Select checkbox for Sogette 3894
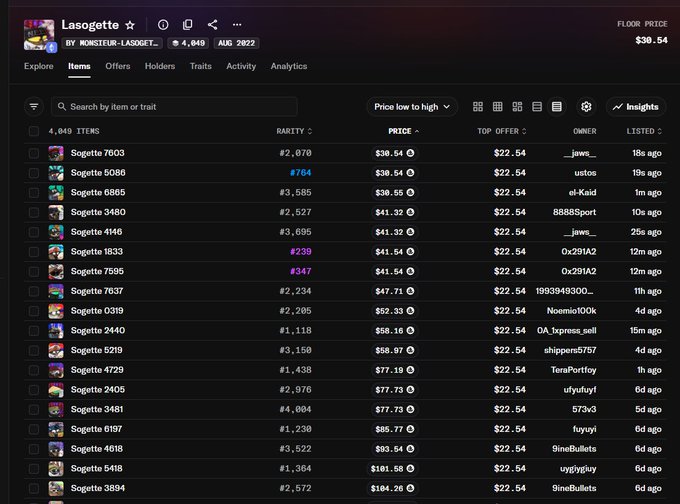The image size is (680, 504). point(34,488)
